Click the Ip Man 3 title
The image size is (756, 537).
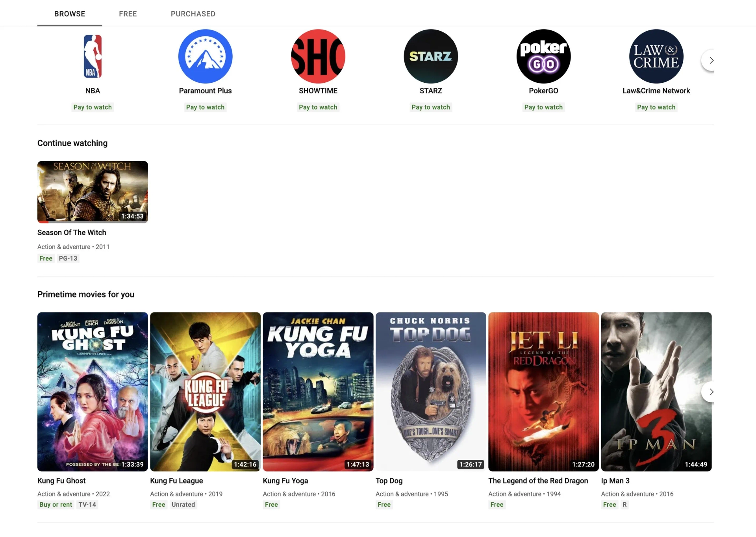[x=615, y=481]
